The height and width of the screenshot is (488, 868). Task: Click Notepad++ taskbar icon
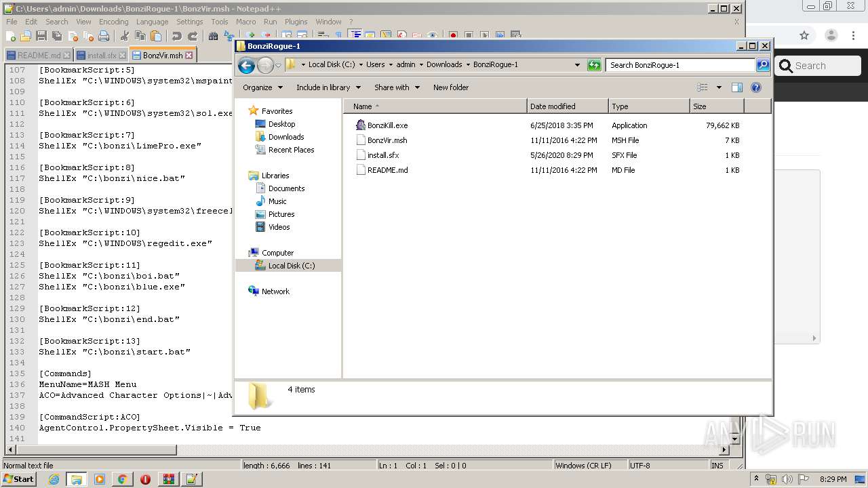[x=191, y=479]
